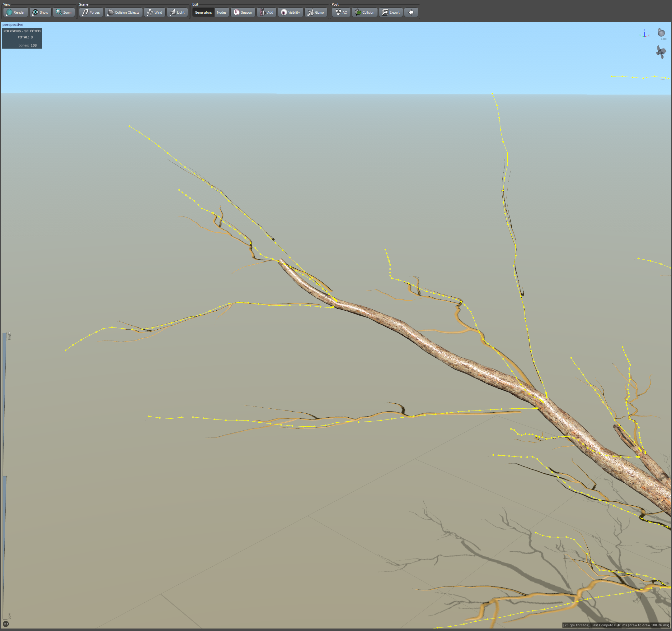Switch to Nodes edit mode

coord(221,12)
